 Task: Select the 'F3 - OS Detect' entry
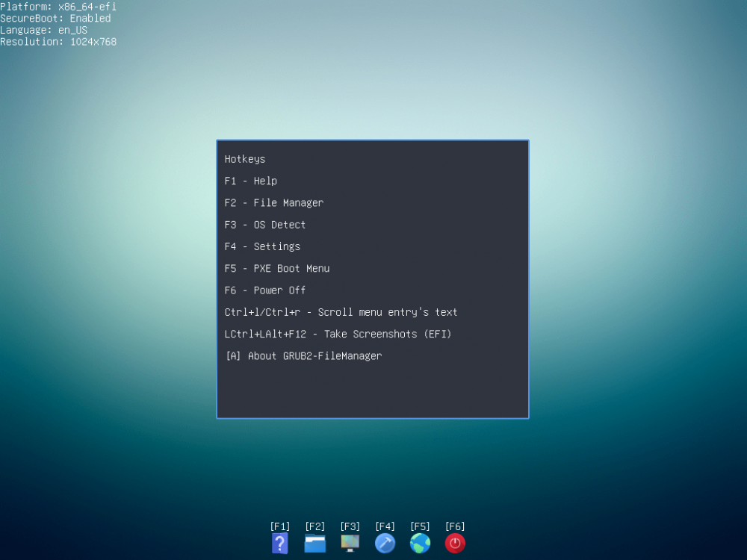pos(265,225)
